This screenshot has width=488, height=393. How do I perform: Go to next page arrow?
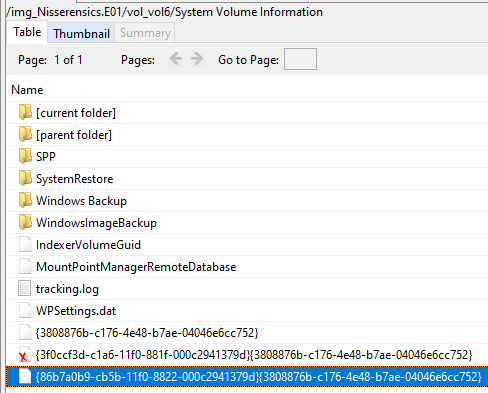coord(197,59)
